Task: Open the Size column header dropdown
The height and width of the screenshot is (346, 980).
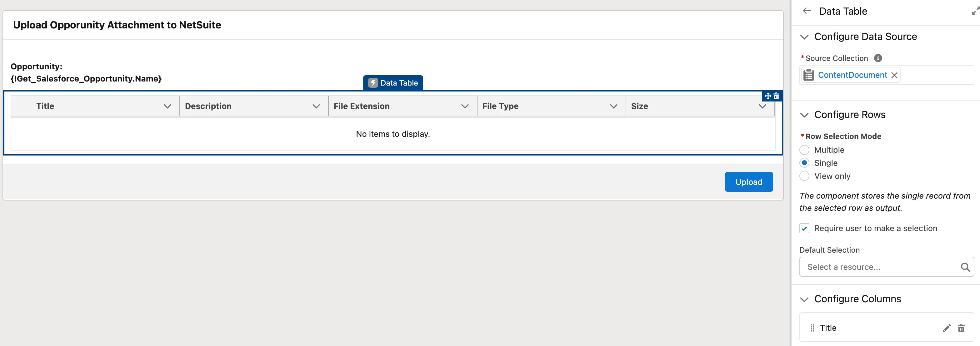Action: pyautogui.click(x=762, y=106)
